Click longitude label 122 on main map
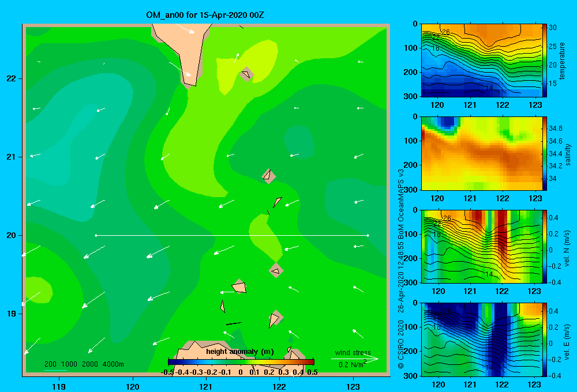 pyautogui.click(x=279, y=386)
